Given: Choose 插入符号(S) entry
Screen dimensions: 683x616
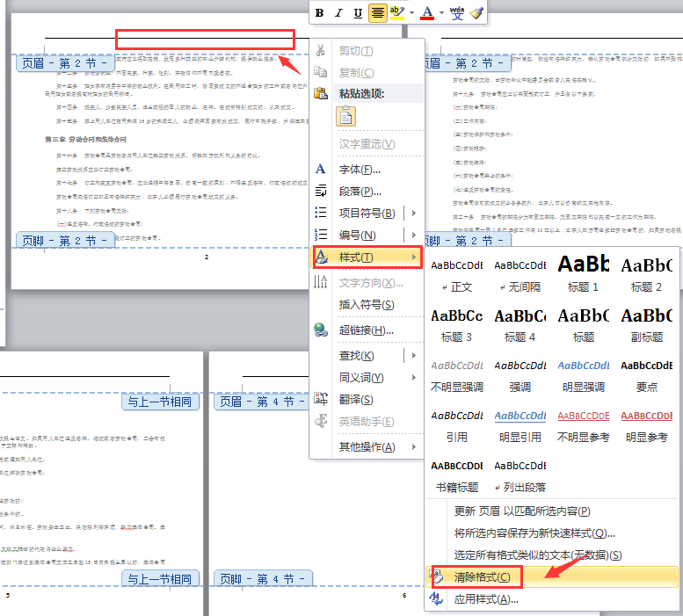Looking at the screenshot, I should pyautogui.click(x=367, y=305).
